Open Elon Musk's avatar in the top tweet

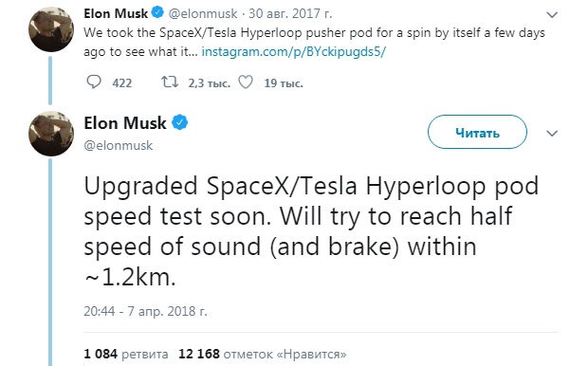click(51, 29)
